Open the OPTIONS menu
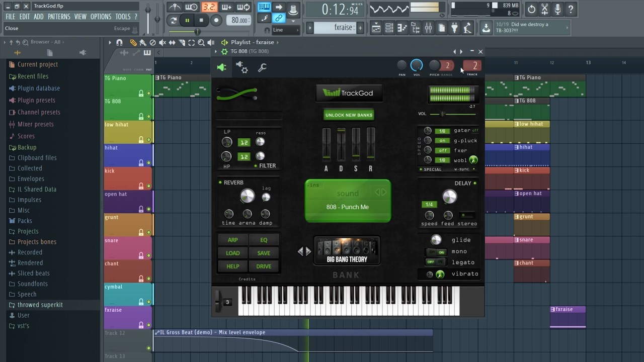 pos(101,17)
